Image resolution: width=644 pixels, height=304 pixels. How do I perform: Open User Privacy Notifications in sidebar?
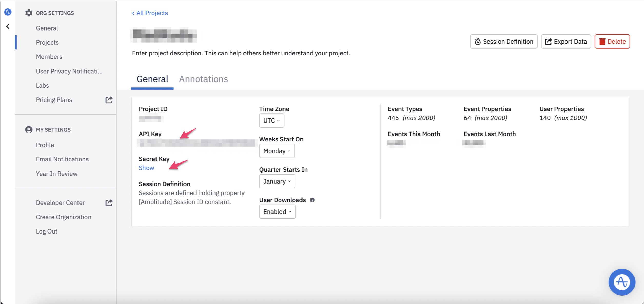coord(69,71)
